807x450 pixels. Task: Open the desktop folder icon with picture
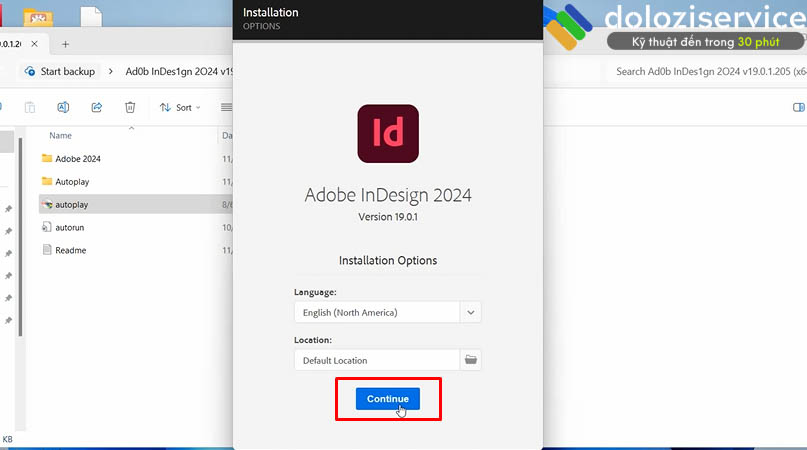click(38, 17)
